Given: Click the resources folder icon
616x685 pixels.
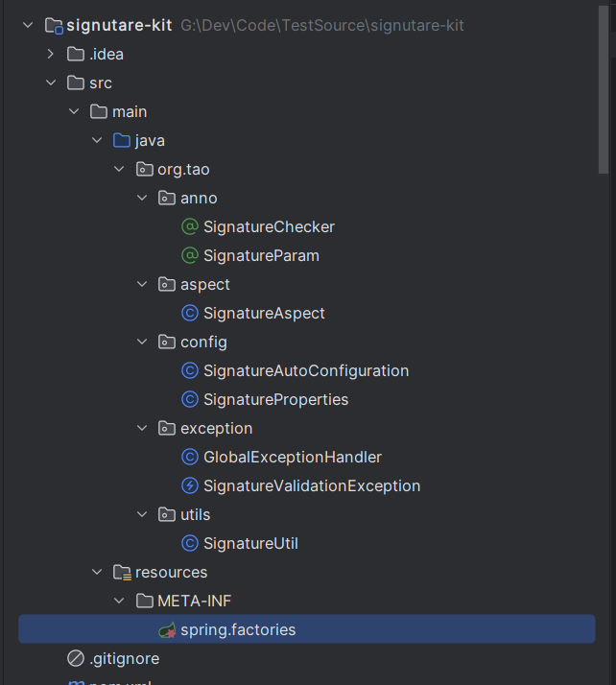Looking at the screenshot, I should tap(122, 573).
